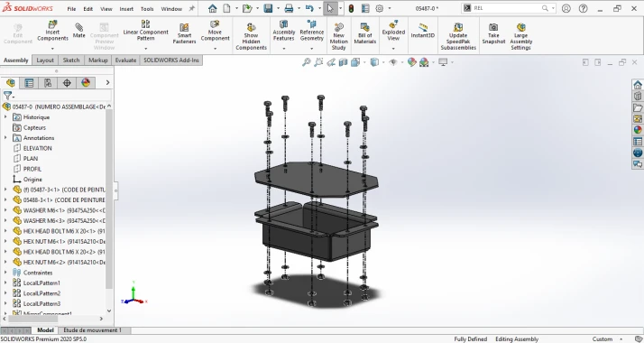Select HEX HEAD BOLT M6 X 20<1>
644x343 pixels.
tap(64, 231)
